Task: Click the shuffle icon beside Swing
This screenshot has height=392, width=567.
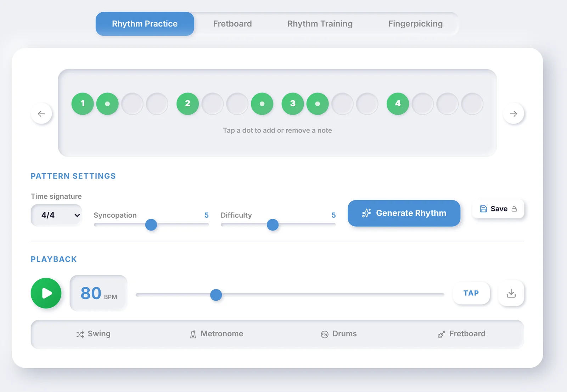Action: click(x=80, y=334)
